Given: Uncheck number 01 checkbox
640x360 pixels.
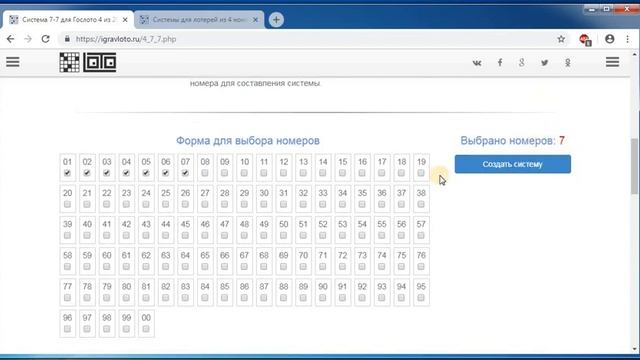Looking at the screenshot, I should [x=67, y=173].
